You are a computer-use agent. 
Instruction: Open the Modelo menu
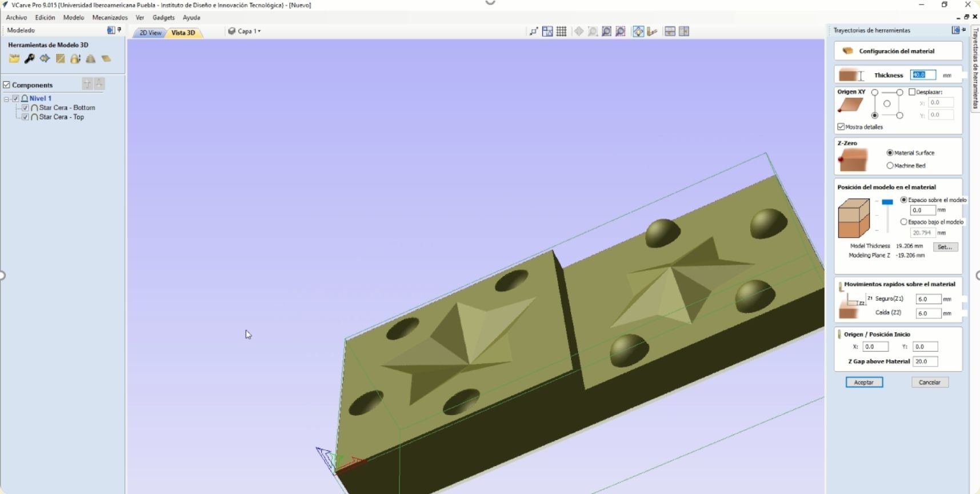[x=74, y=17]
